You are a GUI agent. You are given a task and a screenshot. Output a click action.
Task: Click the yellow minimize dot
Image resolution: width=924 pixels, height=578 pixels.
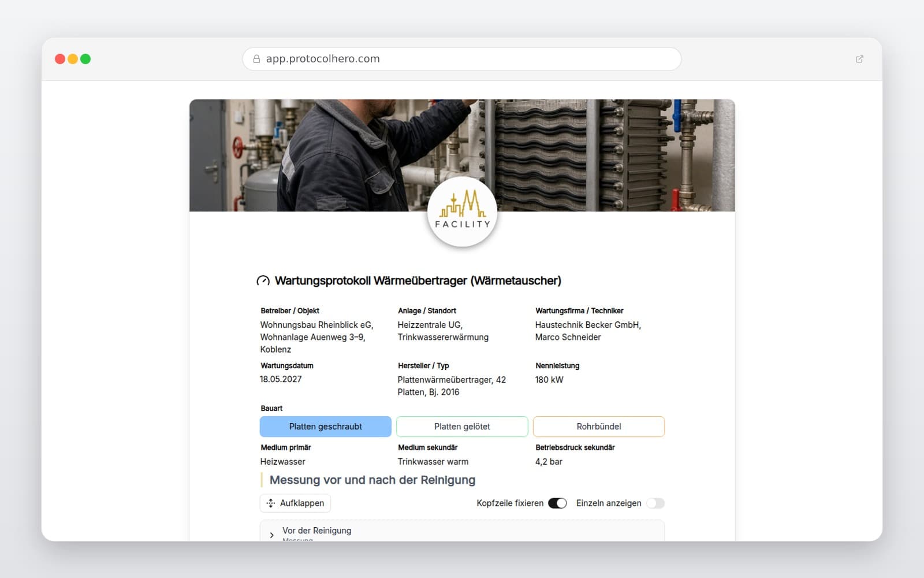(73, 59)
